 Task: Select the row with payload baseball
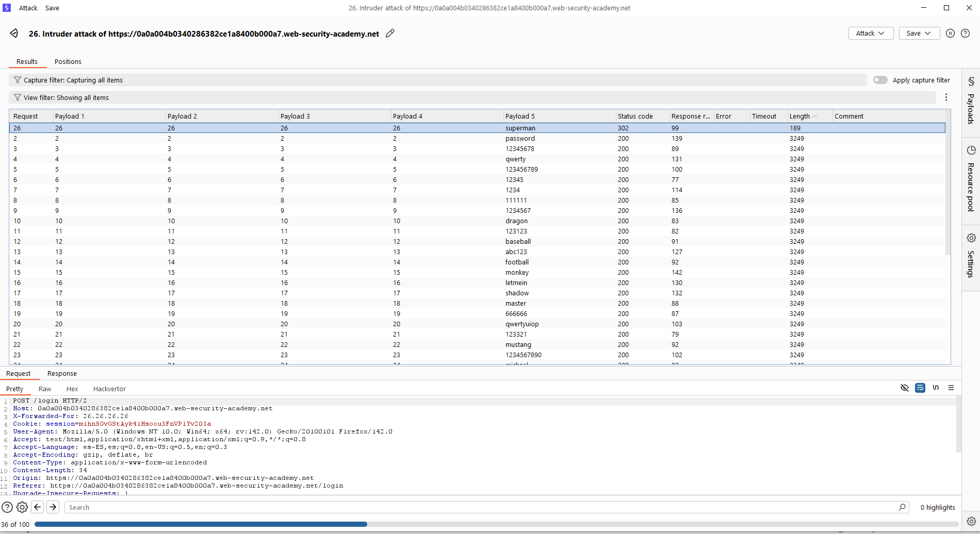point(477,241)
